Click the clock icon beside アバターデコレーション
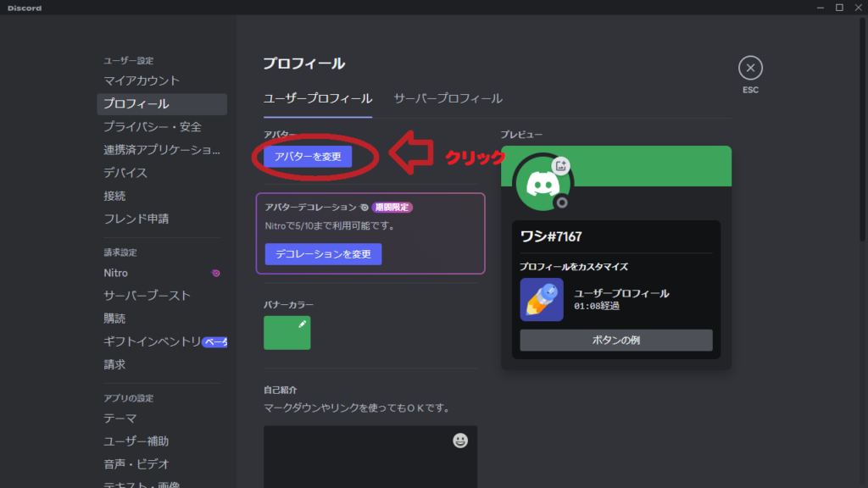This screenshot has width=868, height=488. tap(364, 208)
